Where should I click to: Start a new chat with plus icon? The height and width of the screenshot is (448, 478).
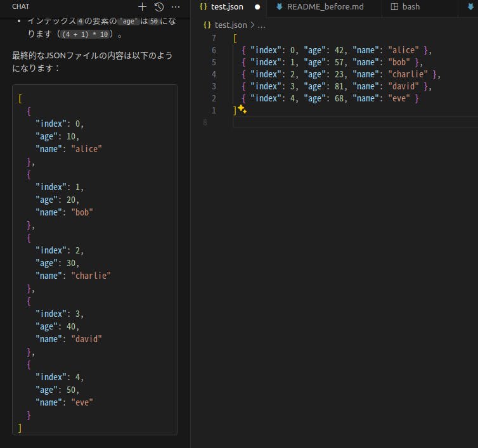click(142, 7)
